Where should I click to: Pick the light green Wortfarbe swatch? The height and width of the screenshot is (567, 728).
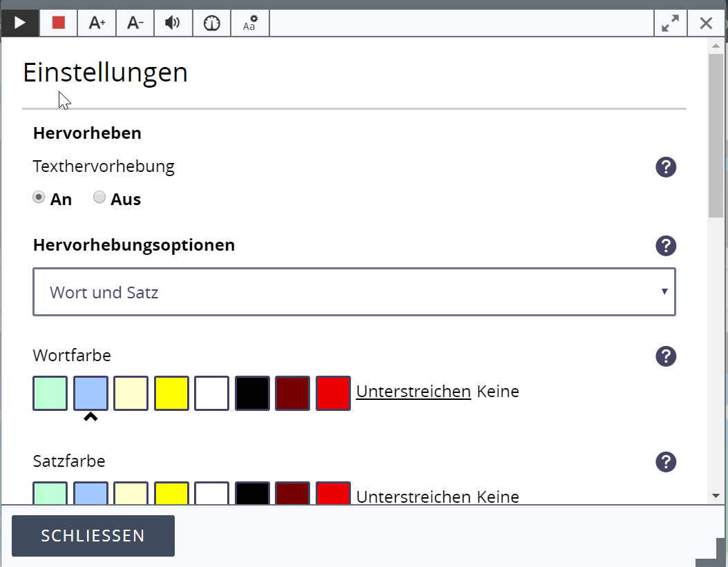pos(50,394)
